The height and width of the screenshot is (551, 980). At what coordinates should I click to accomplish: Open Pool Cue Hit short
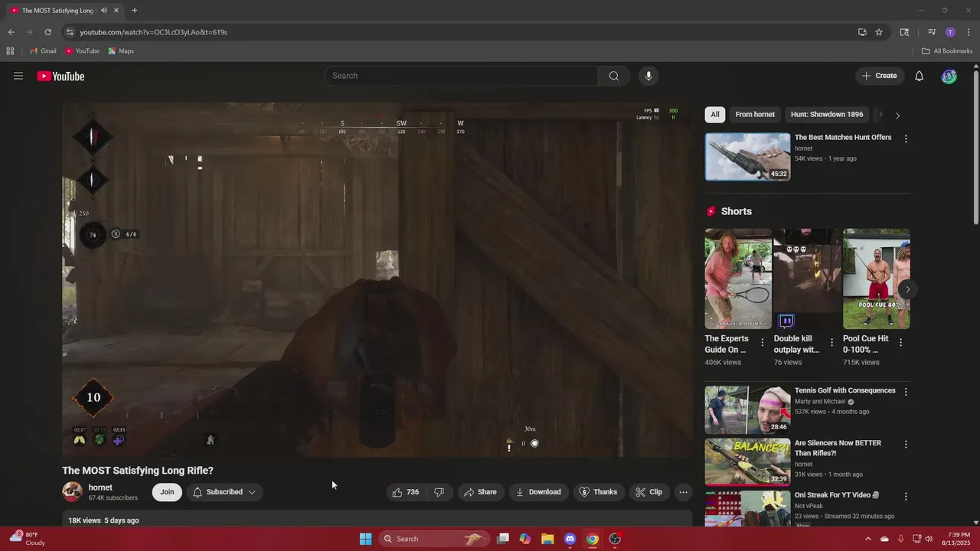point(876,279)
